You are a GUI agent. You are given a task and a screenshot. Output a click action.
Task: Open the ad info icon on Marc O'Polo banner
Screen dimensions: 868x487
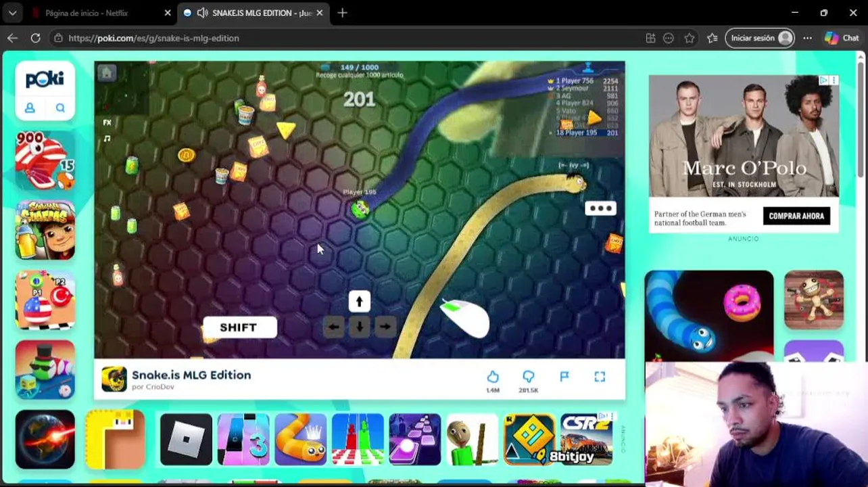click(823, 80)
